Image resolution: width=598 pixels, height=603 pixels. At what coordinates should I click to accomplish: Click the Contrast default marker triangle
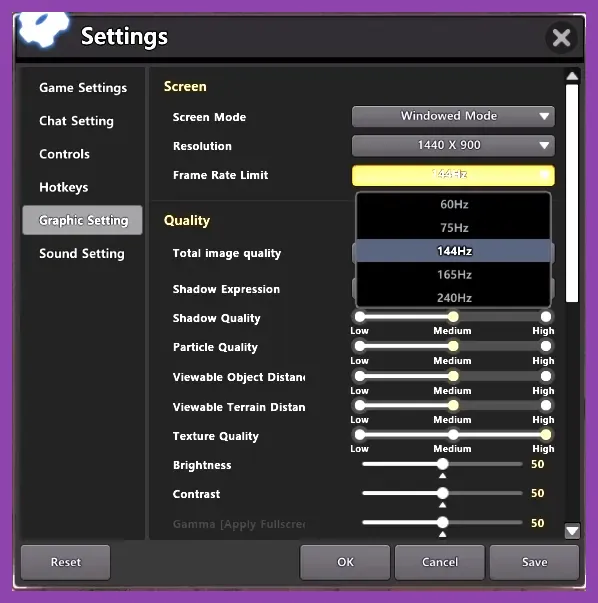click(443, 505)
